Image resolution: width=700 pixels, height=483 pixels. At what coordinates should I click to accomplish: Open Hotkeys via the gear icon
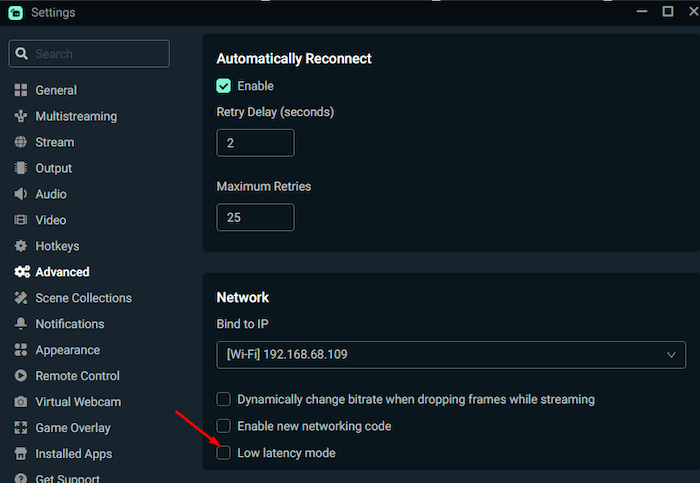click(21, 246)
